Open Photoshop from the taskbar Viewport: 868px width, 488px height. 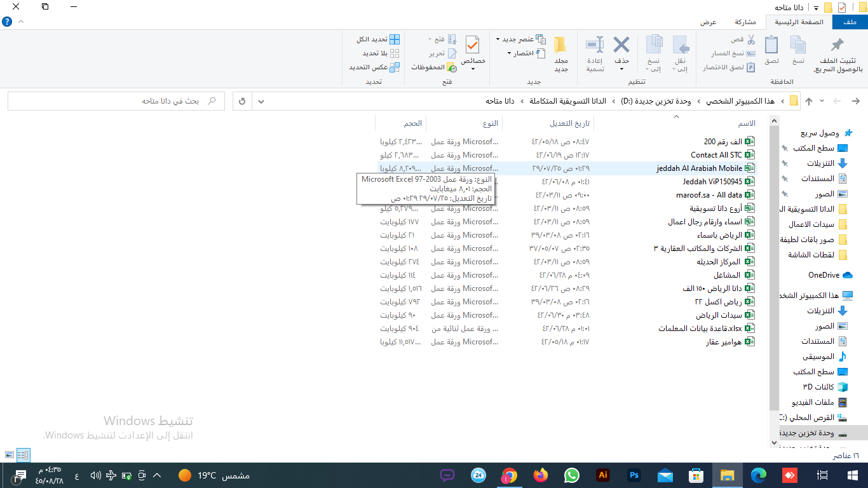pos(634,475)
